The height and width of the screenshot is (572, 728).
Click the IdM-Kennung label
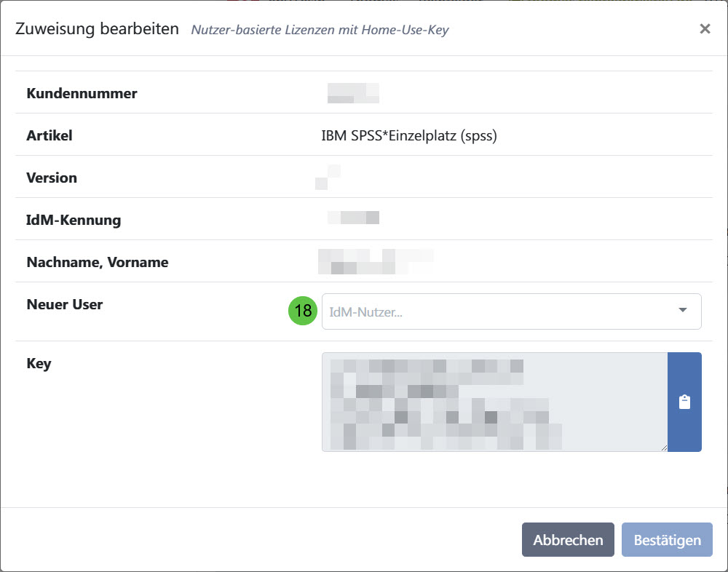(x=74, y=220)
